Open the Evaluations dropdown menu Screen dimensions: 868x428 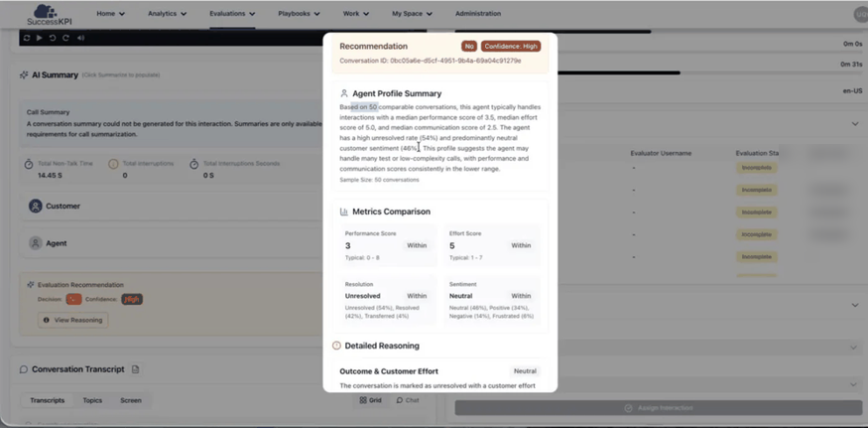(x=232, y=13)
